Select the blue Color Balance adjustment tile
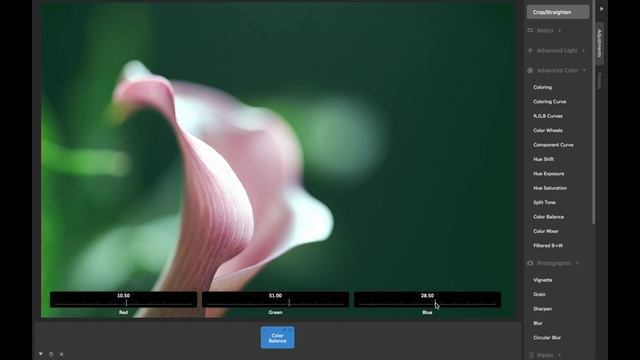This screenshot has height=360, width=640. pyautogui.click(x=278, y=338)
